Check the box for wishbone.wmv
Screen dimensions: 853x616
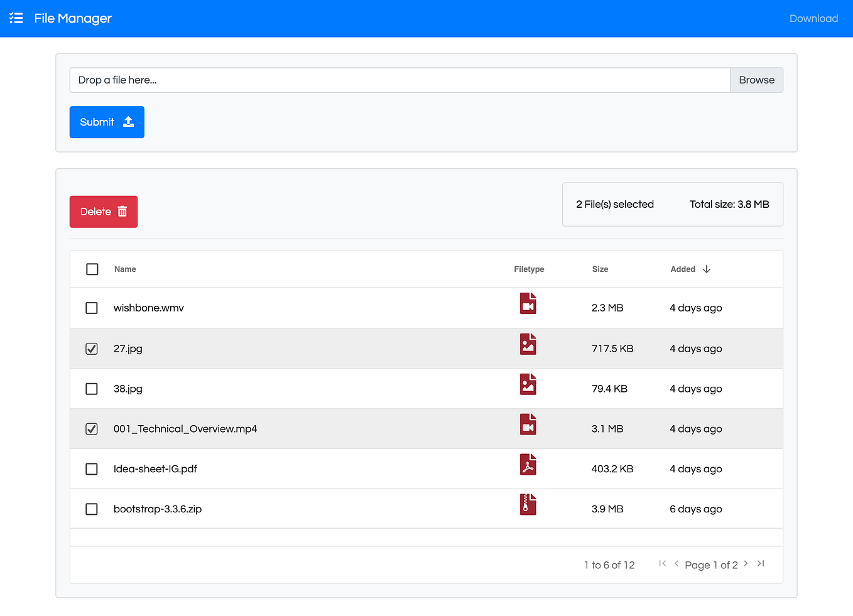92,308
